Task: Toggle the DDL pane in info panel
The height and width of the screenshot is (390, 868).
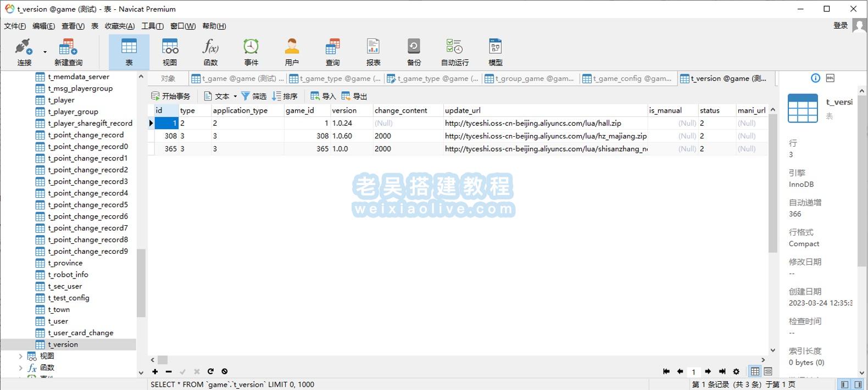Action: [x=830, y=78]
